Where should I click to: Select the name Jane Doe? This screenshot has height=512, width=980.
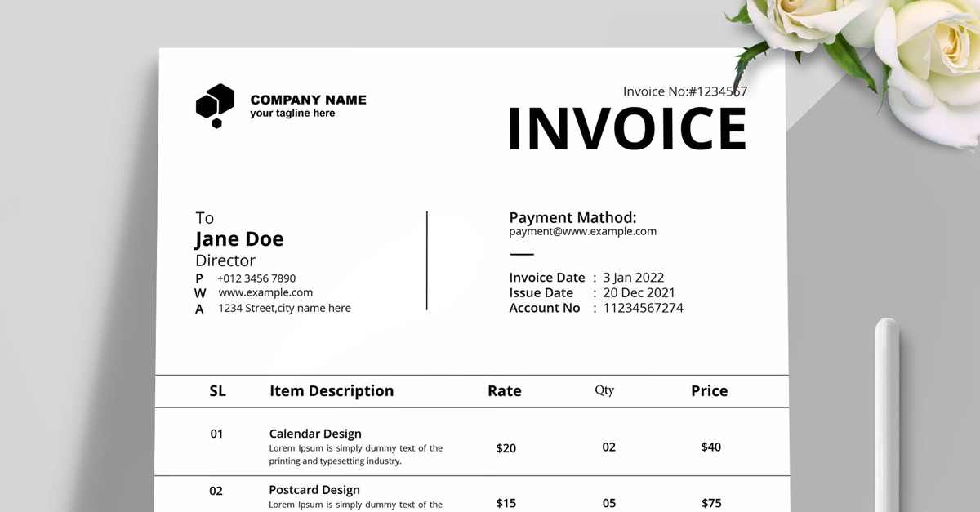click(239, 239)
